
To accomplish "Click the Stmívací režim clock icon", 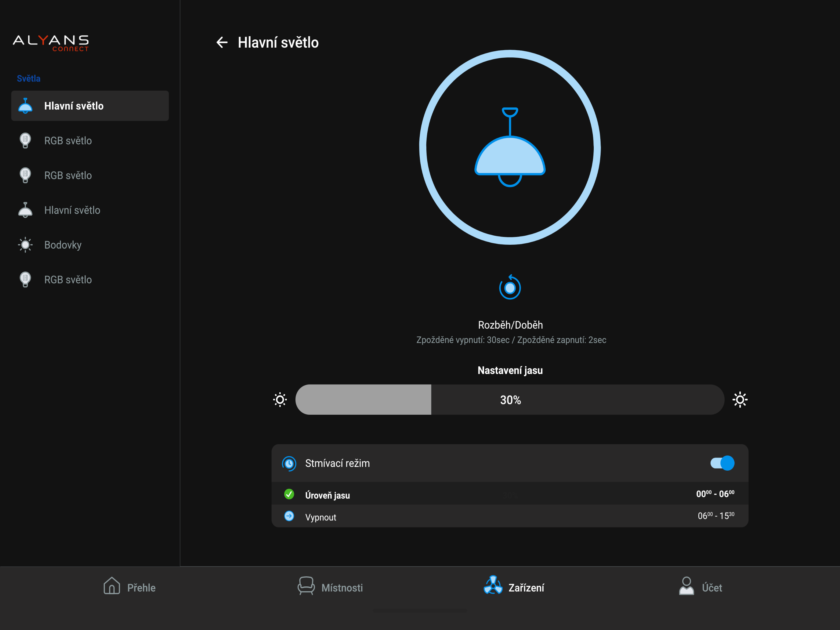I will click(289, 463).
